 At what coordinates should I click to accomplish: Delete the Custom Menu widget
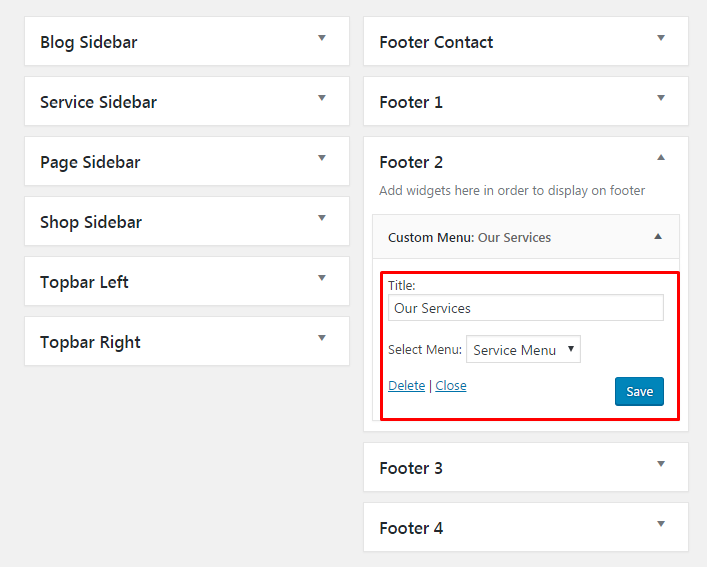coord(406,386)
